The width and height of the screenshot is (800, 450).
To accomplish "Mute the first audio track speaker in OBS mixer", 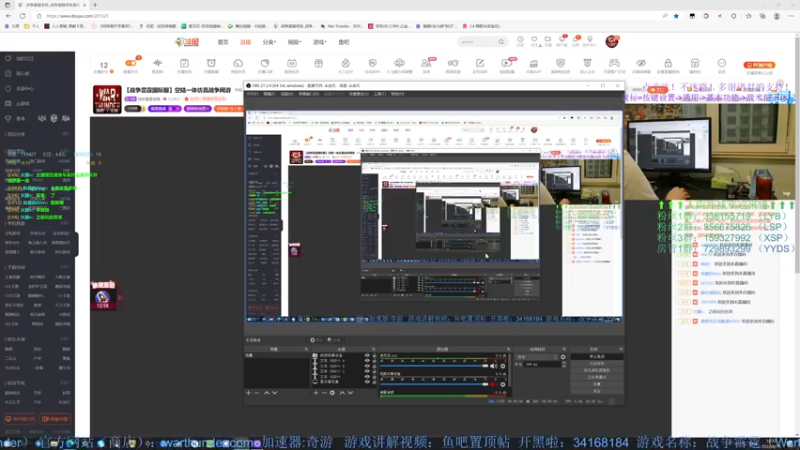I will pyautogui.click(x=493, y=366).
